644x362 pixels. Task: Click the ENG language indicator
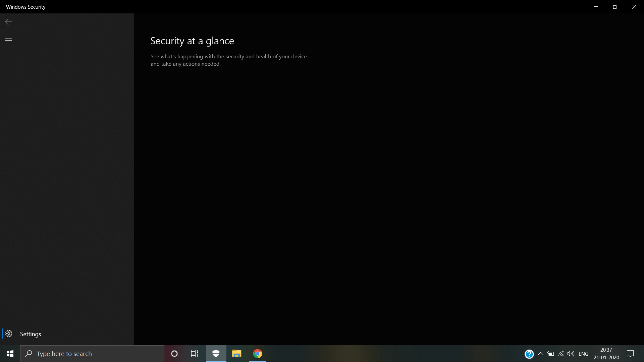pos(584,354)
